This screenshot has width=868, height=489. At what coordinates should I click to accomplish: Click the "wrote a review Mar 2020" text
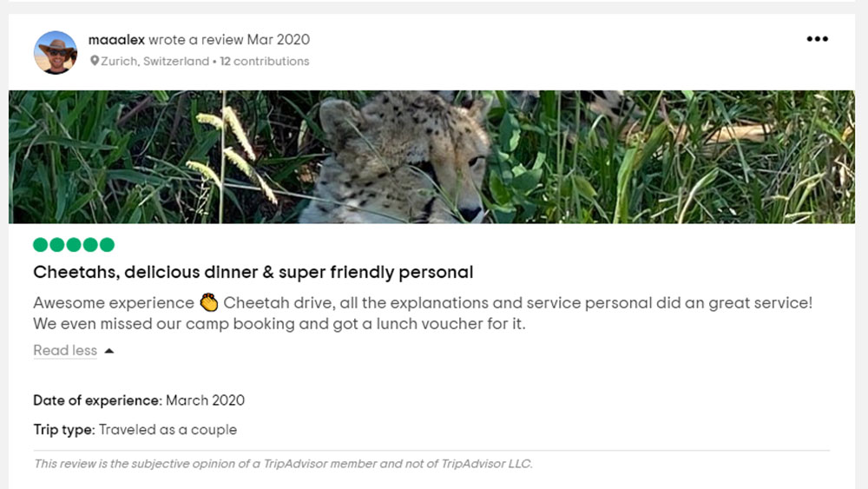(229, 39)
